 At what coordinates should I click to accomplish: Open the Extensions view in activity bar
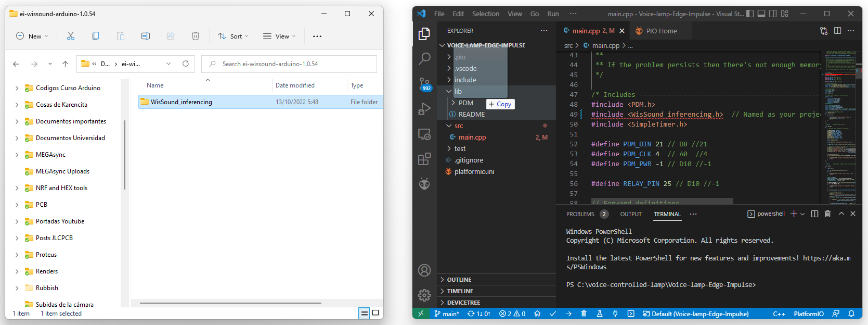[x=424, y=159]
